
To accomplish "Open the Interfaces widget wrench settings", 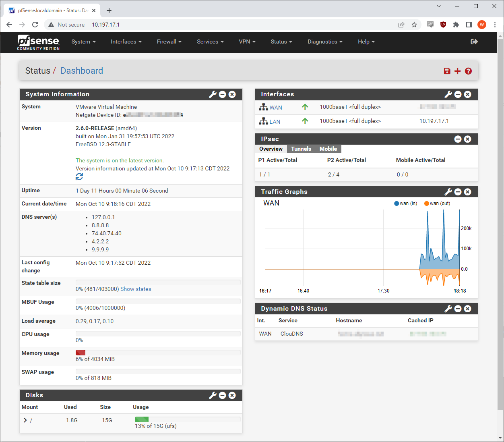I will [x=448, y=94].
